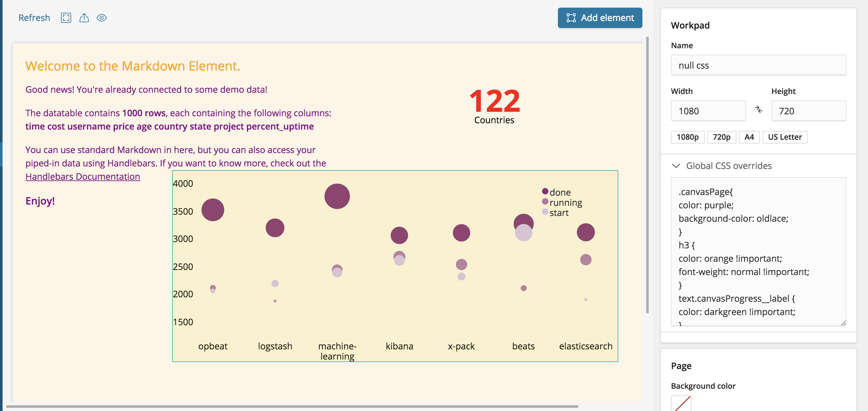Click the Add element button

pos(600,18)
